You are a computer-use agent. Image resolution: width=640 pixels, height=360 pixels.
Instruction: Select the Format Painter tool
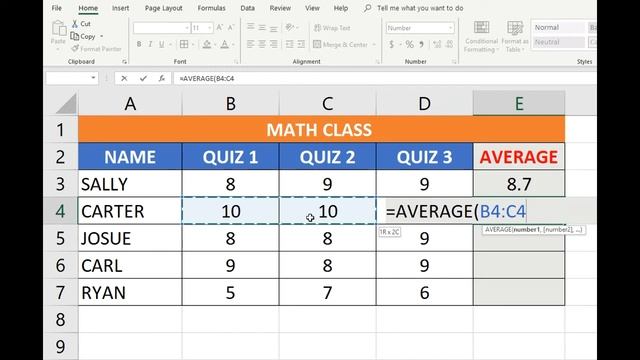(x=96, y=49)
